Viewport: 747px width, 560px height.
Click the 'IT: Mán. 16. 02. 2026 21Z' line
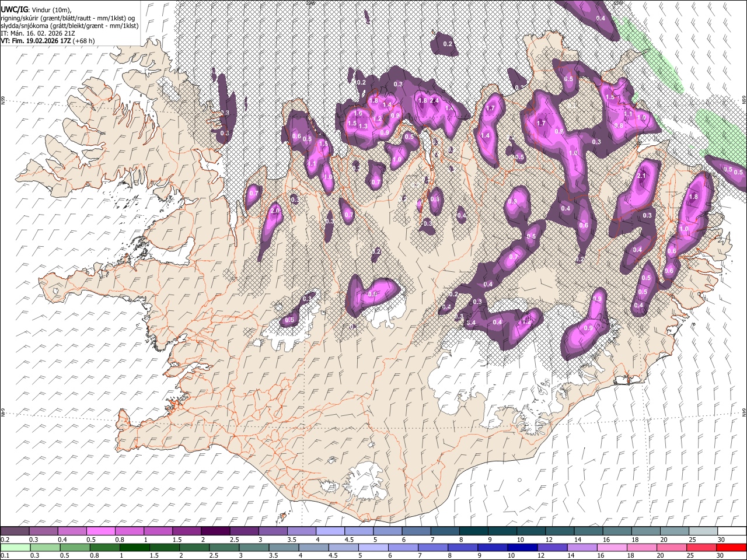click(x=39, y=33)
